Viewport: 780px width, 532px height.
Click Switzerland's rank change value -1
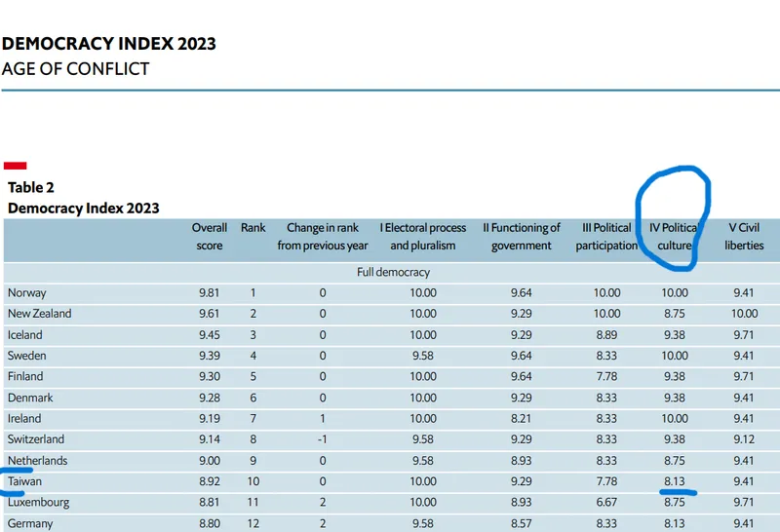tap(323, 439)
